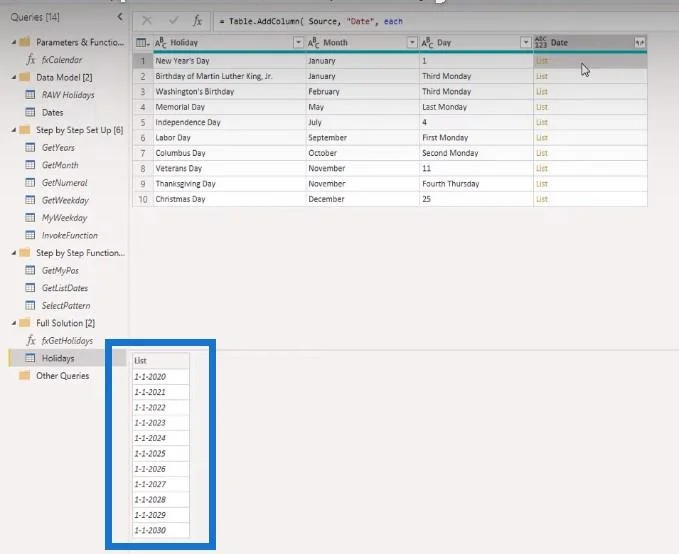Click the Date column ABC123 type icon
This screenshot has height=554, width=679.
(x=541, y=42)
